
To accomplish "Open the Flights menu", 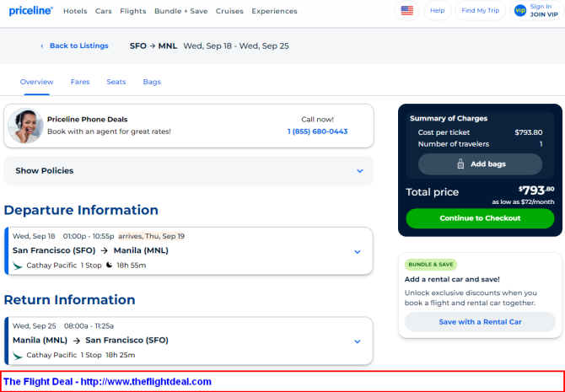I will click(x=133, y=11).
